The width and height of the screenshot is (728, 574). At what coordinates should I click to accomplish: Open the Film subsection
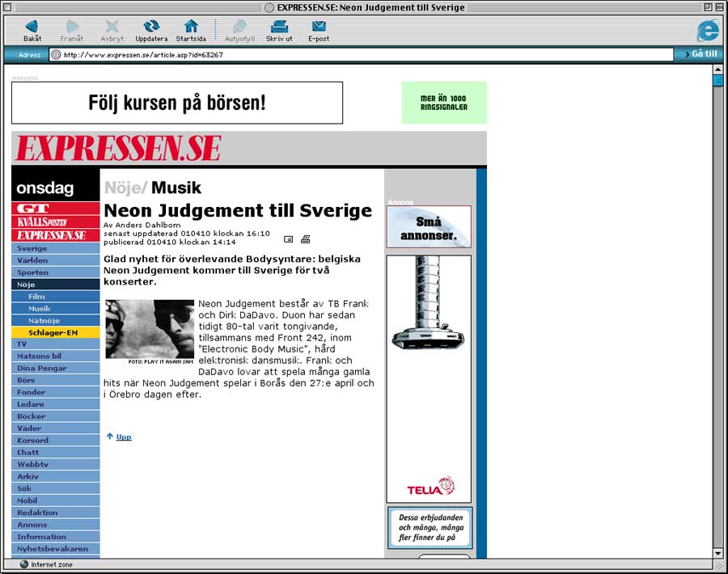click(x=56, y=297)
